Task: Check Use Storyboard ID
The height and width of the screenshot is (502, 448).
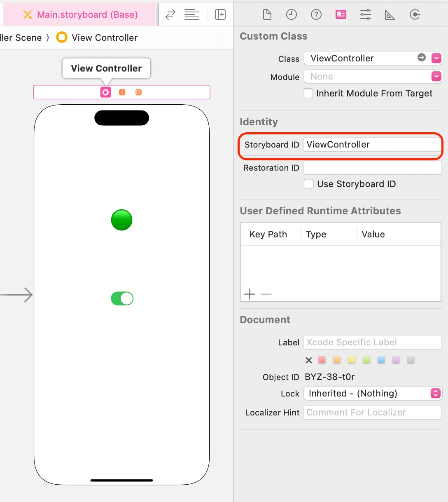Action: click(x=309, y=184)
